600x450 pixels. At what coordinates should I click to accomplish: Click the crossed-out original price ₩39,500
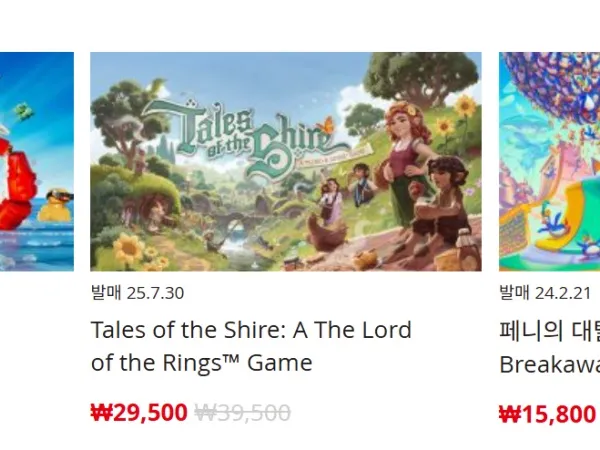(x=243, y=412)
